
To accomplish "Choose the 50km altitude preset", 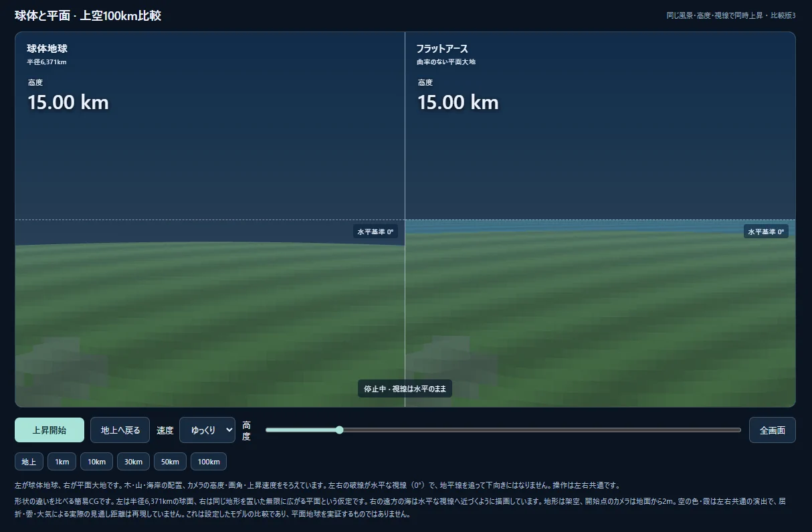I will tap(171, 462).
